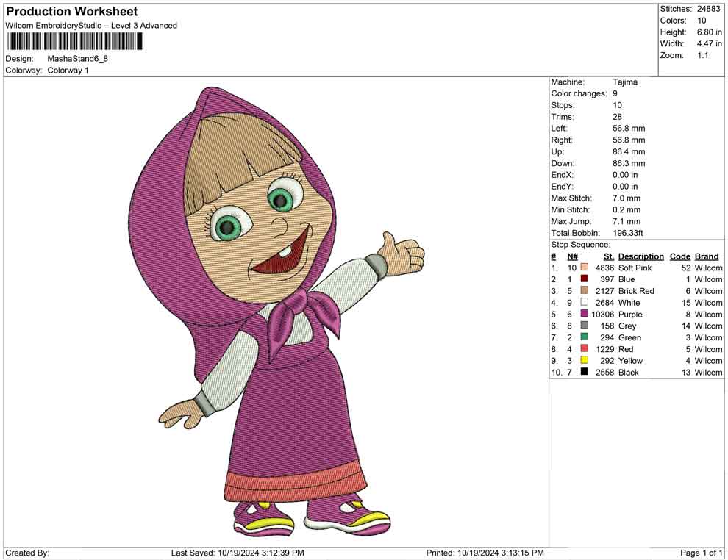
Task: Click the Up value '86.4 mm'
Action: [x=629, y=151]
